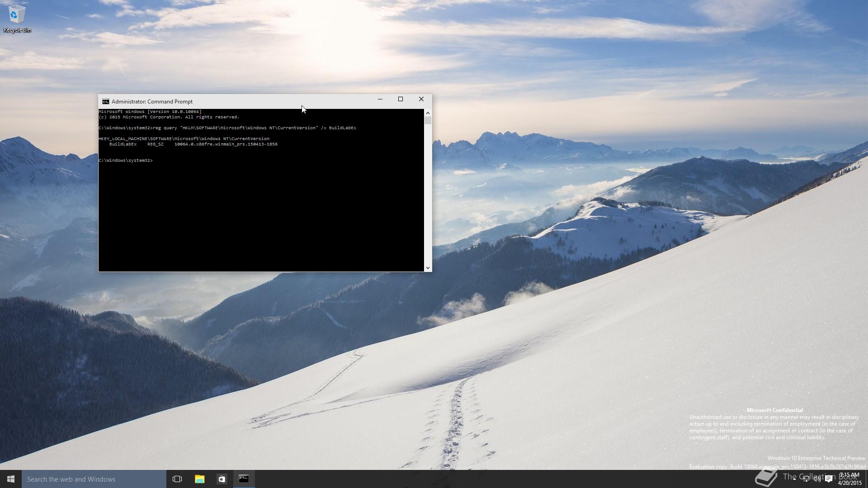Viewport: 868px width, 488px height.
Task: Open the network status tray icon
Action: [x=806, y=479]
